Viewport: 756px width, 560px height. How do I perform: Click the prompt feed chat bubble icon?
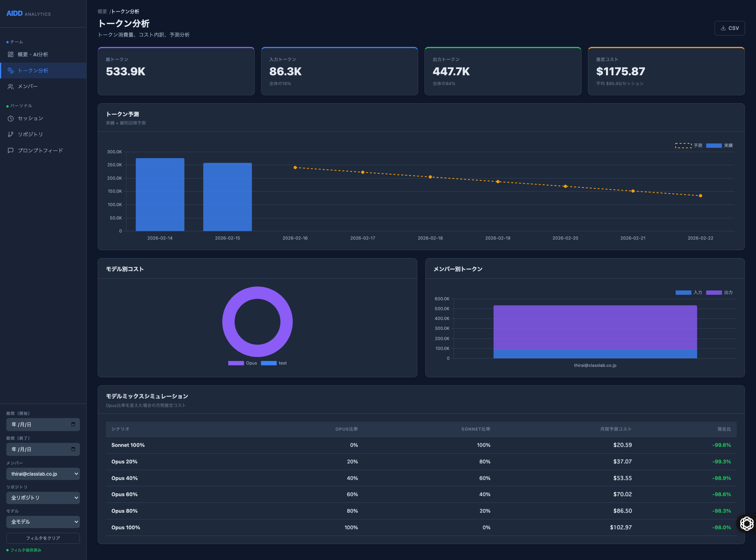[11, 151]
